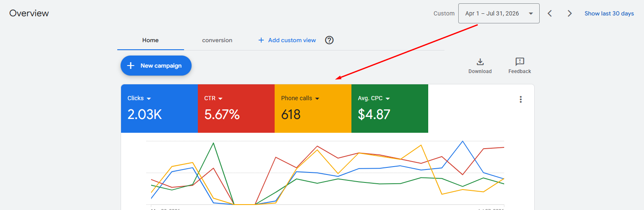Switch to the Home tab
644x210 pixels.
[150, 40]
